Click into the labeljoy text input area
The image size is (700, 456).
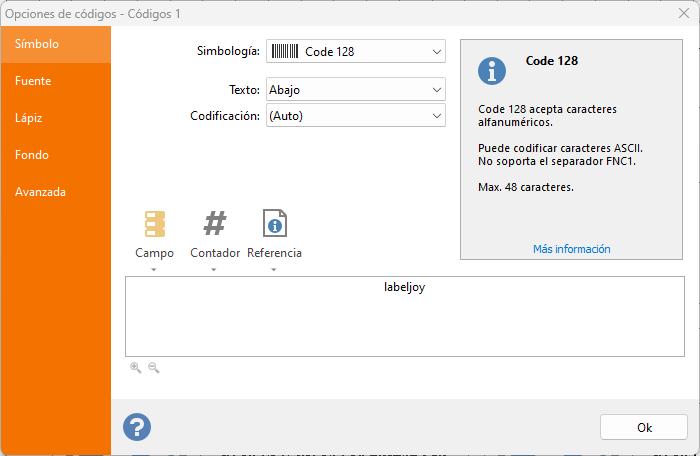[x=404, y=316]
